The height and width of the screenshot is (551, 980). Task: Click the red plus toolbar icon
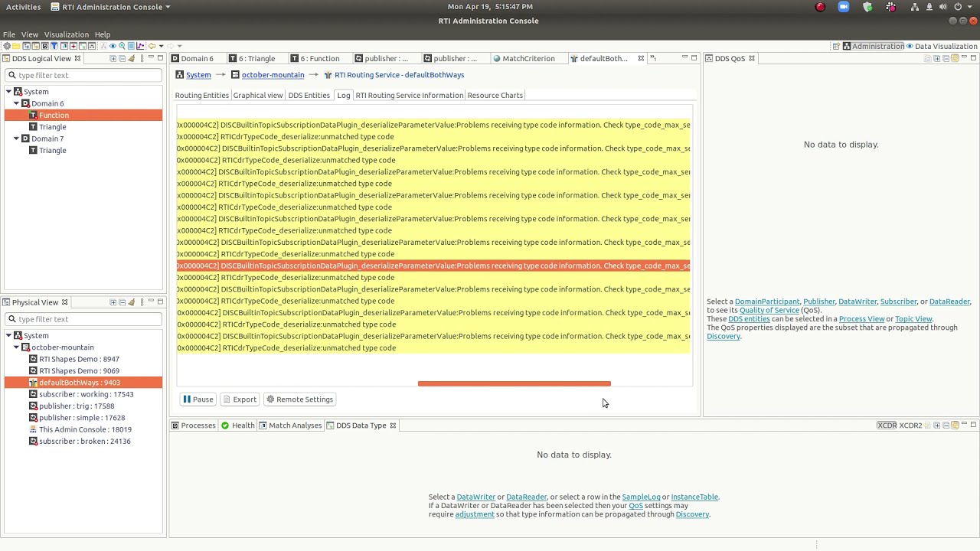(73, 46)
